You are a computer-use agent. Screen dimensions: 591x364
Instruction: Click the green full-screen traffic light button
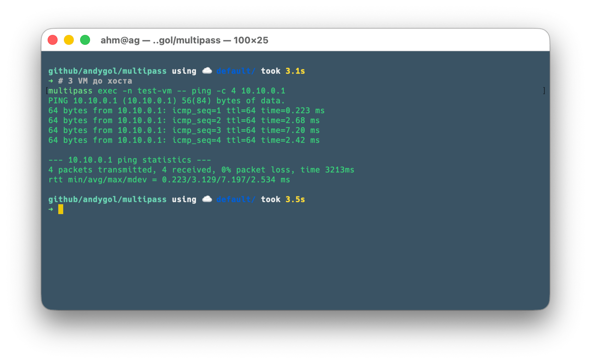click(x=86, y=40)
